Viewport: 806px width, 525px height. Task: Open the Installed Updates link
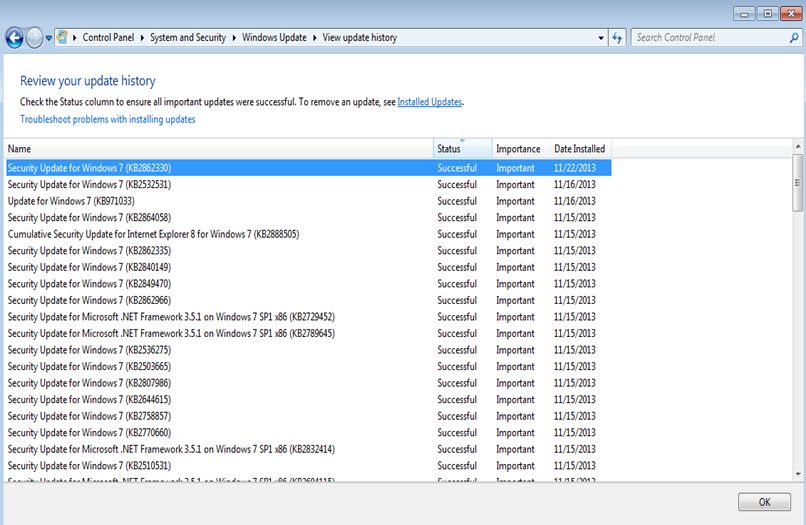pos(429,102)
